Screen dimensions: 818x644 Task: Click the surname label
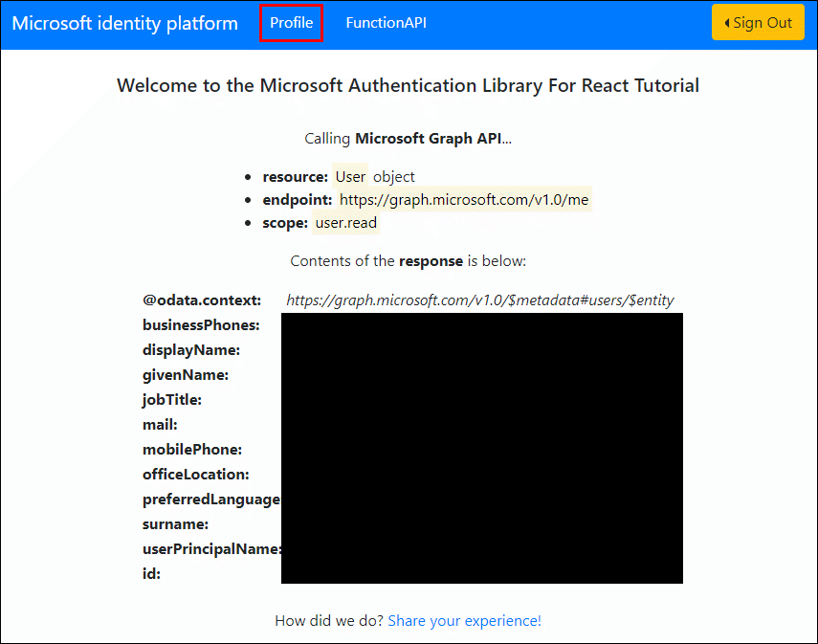[x=175, y=524]
